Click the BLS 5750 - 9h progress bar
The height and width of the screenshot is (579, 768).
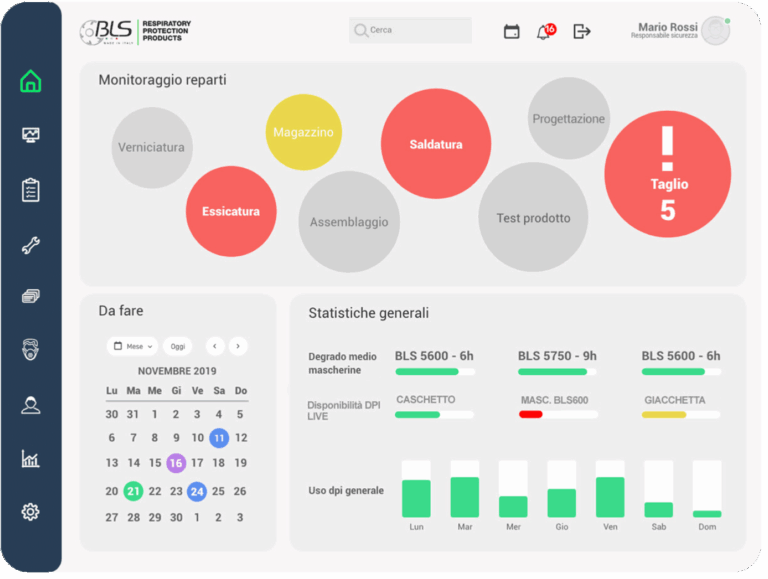coord(557,372)
